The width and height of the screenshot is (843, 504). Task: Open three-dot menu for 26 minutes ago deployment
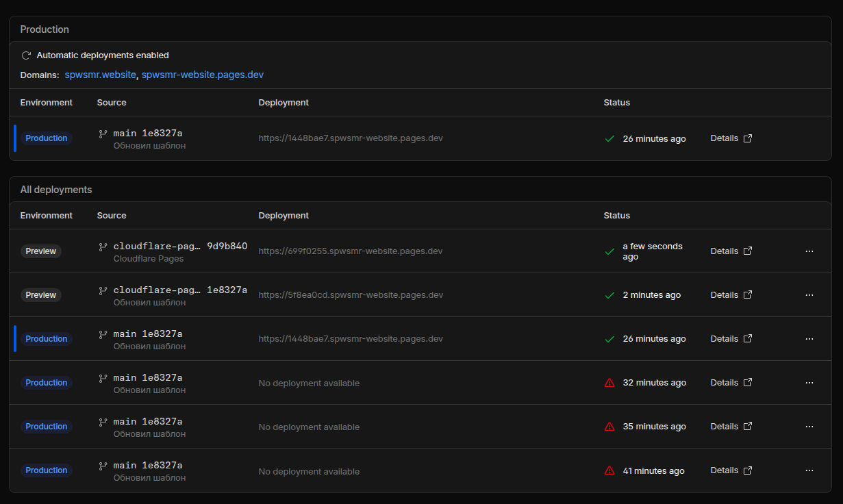pyautogui.click(x=809, y=339)
